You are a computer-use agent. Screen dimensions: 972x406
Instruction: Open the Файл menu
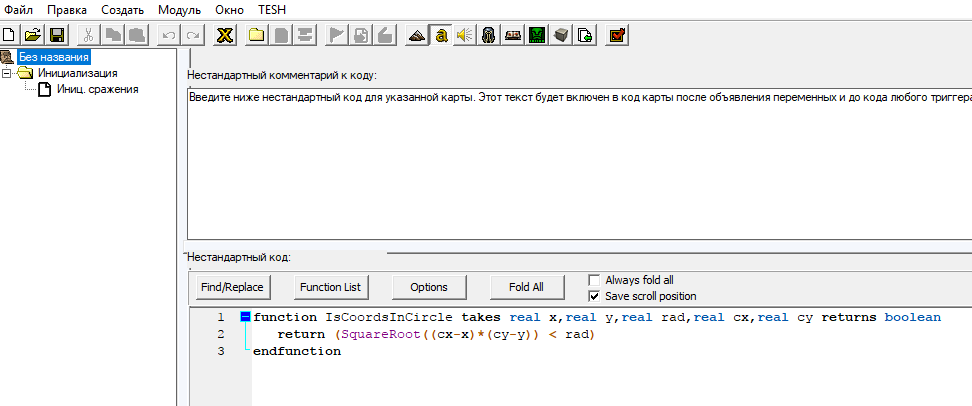pos(19,10)
